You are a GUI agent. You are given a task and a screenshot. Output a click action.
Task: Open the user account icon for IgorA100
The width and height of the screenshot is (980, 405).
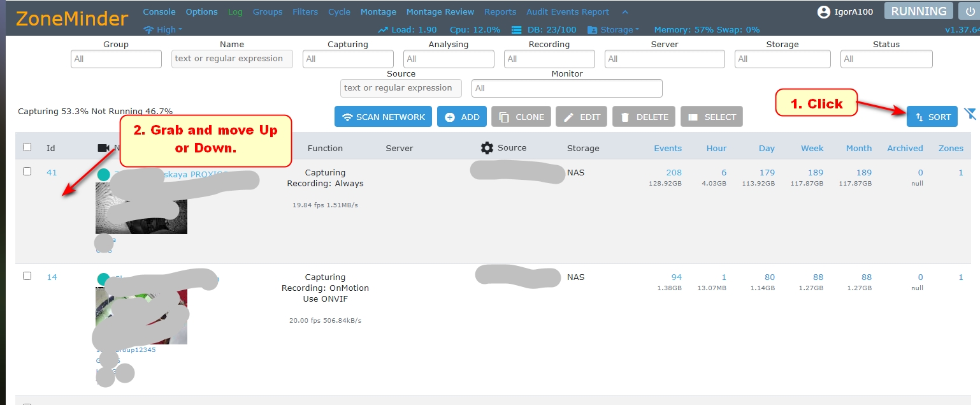(x=824, y=11)
